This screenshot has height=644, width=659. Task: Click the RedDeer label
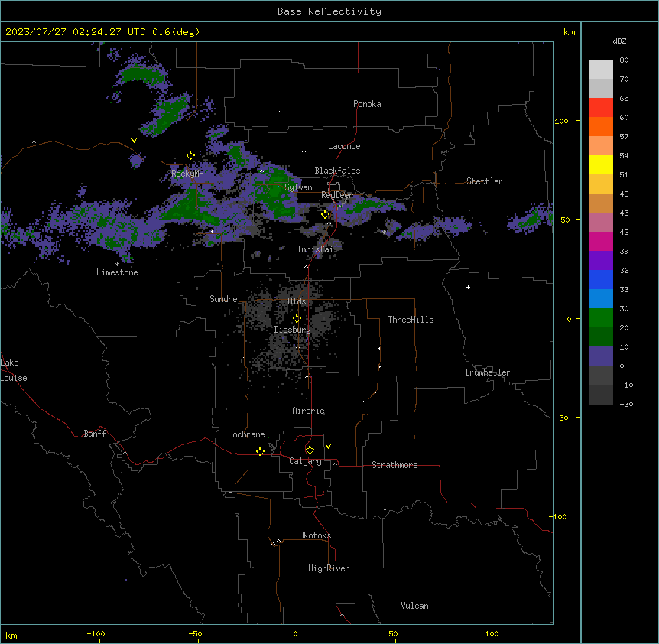(x=337, y=195)
